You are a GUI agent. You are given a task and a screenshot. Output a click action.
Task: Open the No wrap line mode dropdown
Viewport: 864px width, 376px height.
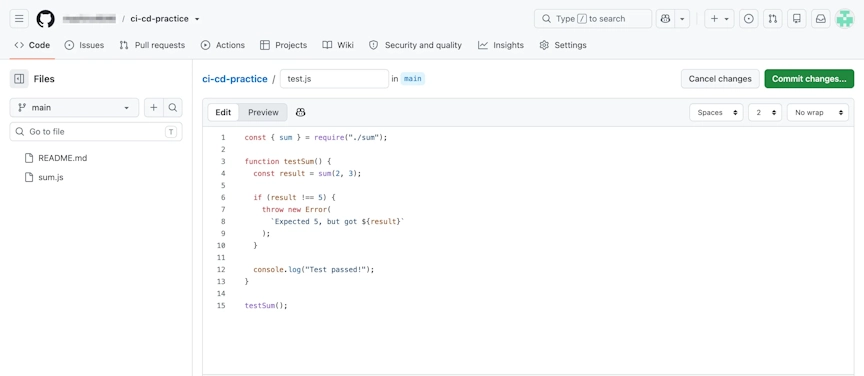point(818,112)
